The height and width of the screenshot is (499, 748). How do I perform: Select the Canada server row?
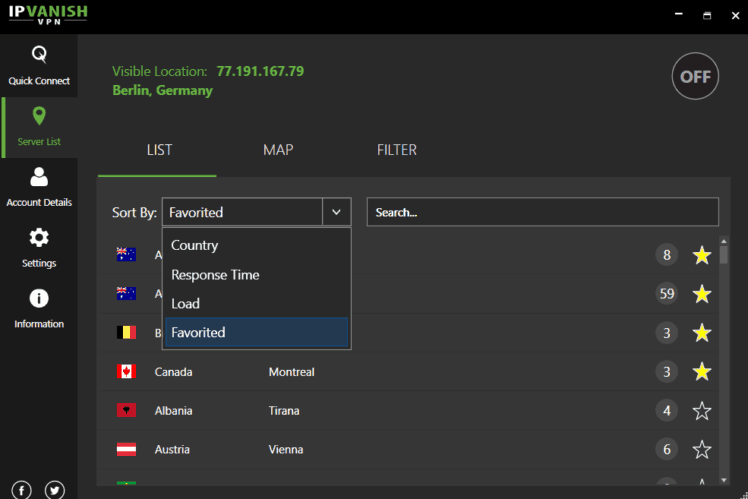click(x=408, y=372)
